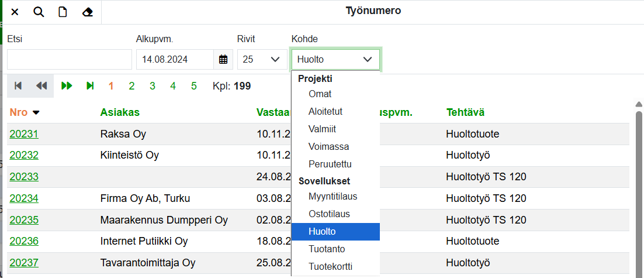Click the magnifying glass search icon
The image size is (644, 278).
39,12
